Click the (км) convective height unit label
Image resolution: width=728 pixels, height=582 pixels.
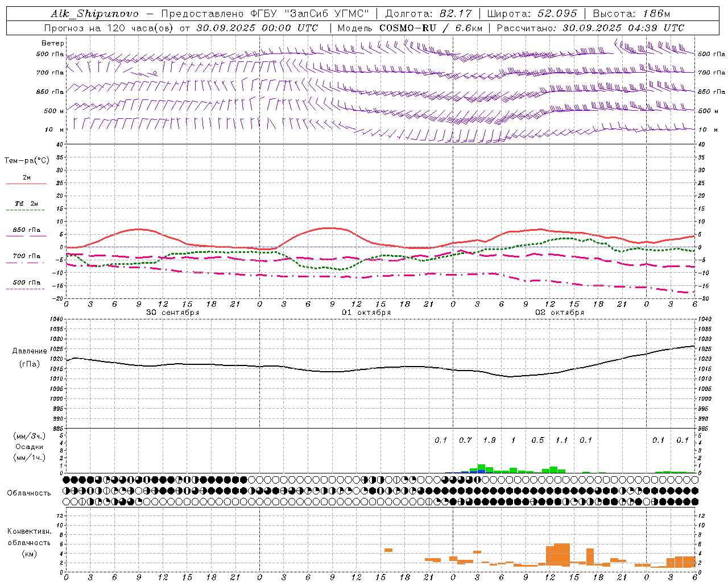[x=30, y=554]
